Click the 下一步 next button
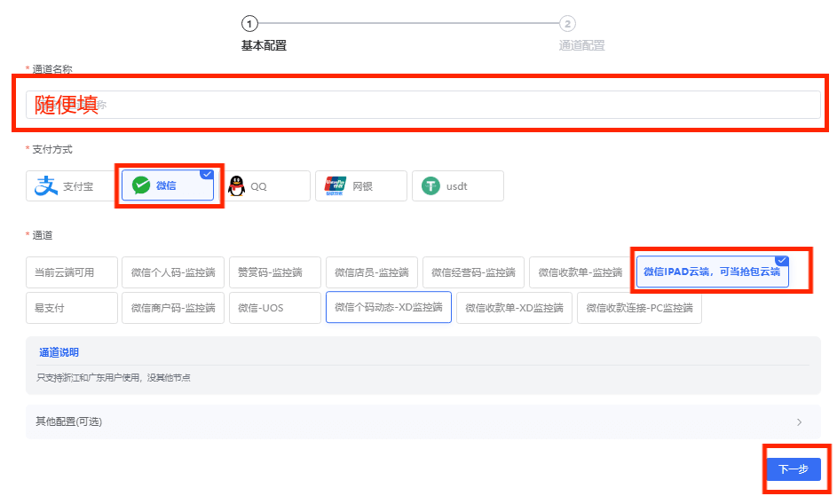 click(x=793, y=469)
